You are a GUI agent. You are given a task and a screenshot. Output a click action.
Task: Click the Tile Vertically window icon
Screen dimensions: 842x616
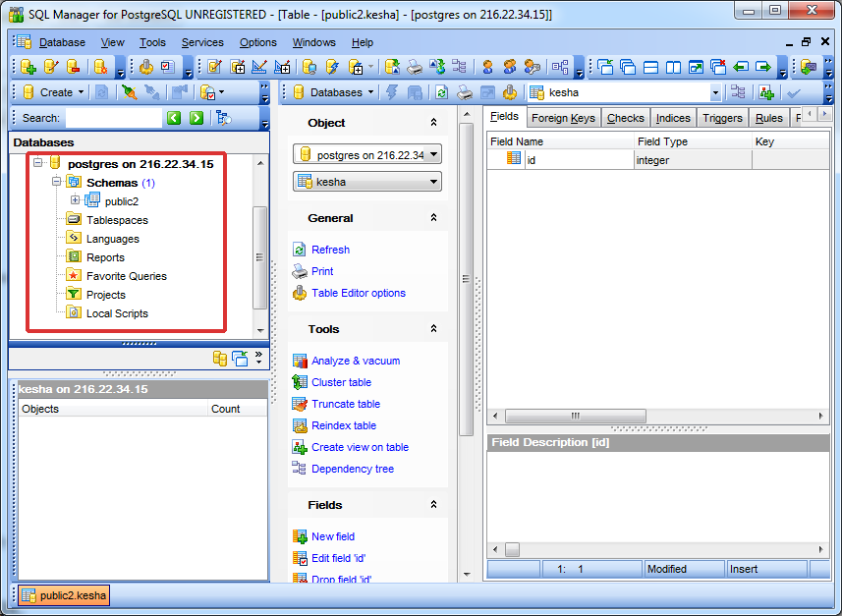click(673, 67)
